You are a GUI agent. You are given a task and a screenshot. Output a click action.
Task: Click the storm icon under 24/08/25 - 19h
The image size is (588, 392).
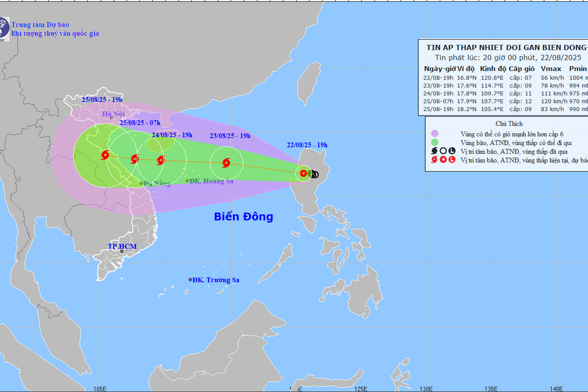161,160
